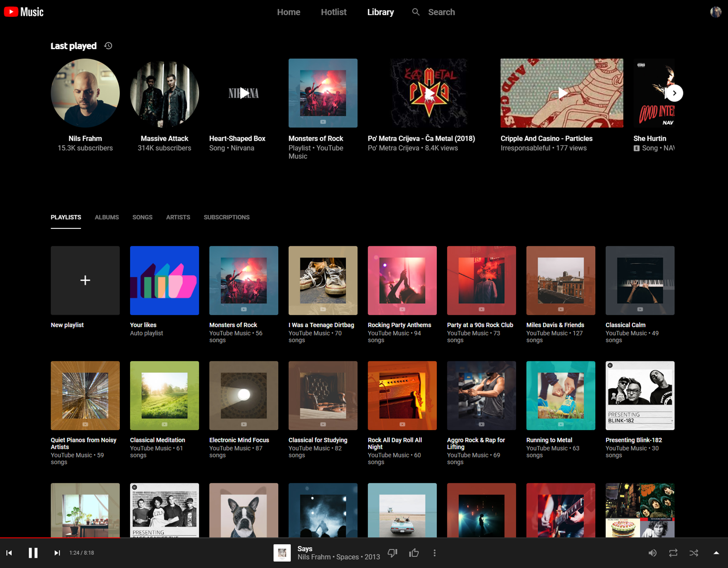Open the Running to Metal playlist cover
728x568 pixels.
pyautogui.click(x=561, y=396)
